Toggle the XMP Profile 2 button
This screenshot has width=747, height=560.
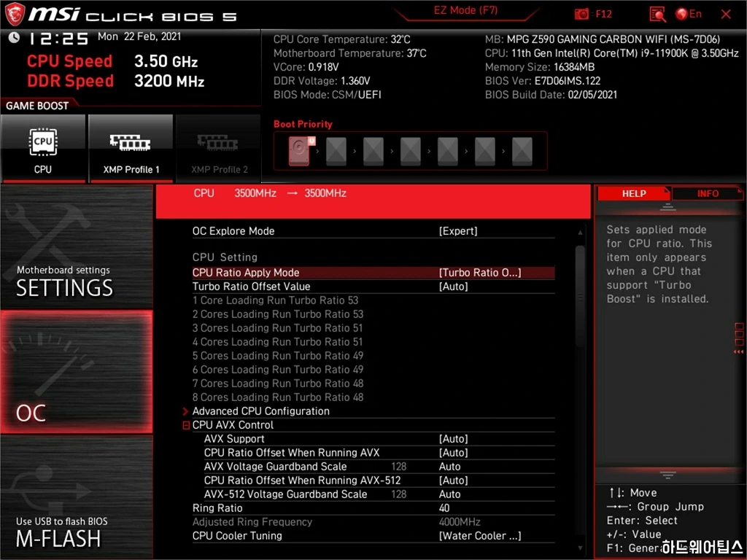click(x=219, y=148)
